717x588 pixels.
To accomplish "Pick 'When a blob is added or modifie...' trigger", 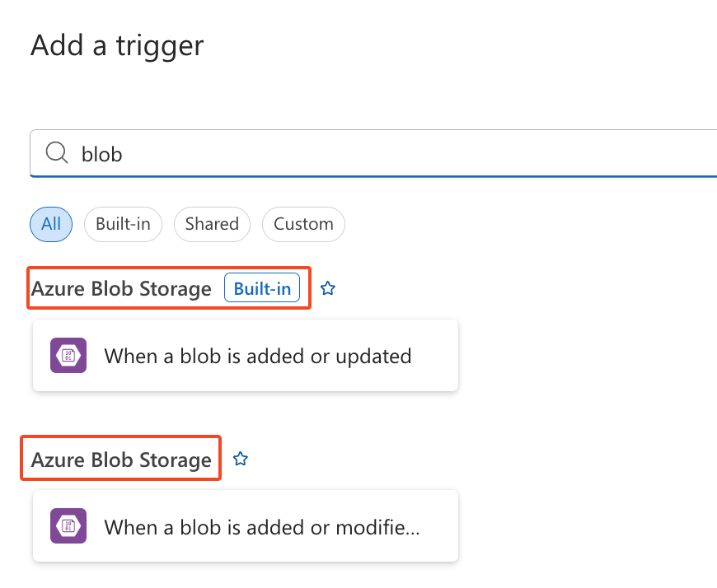I will pos(262,526).
